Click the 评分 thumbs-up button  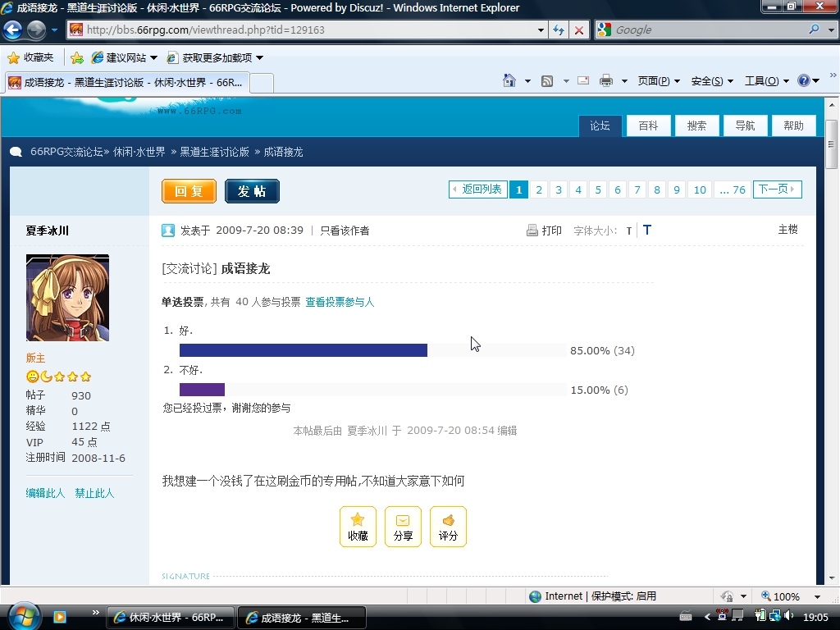448,527
